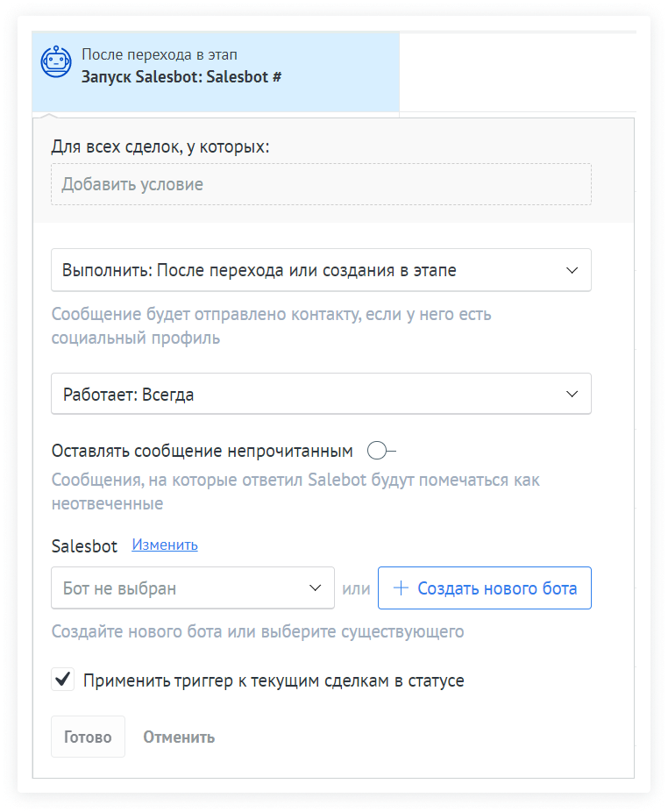
Task: Click the Salesbot robot icon
Action: pos(56,63)
